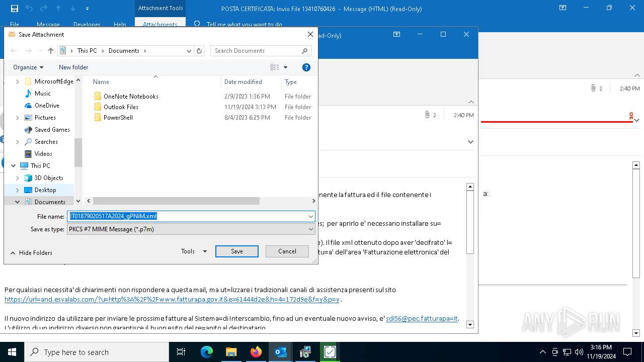Click the Search Documents field

[261, 51]
